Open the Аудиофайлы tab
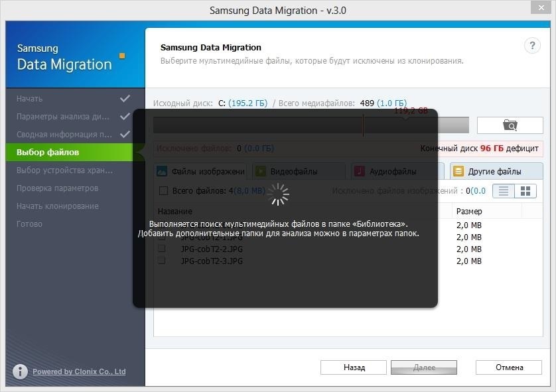The image size is (556, 392). click(397, 172)
